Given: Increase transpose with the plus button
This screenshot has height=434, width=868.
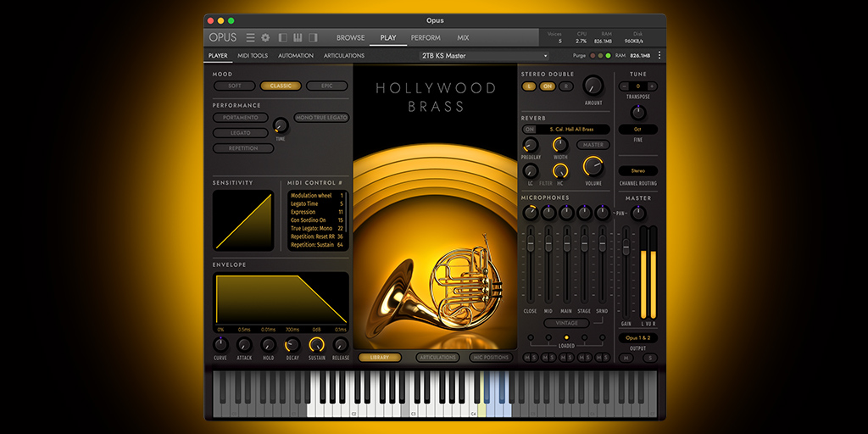Looking at the screenshot, I should (x=653, y=86).
